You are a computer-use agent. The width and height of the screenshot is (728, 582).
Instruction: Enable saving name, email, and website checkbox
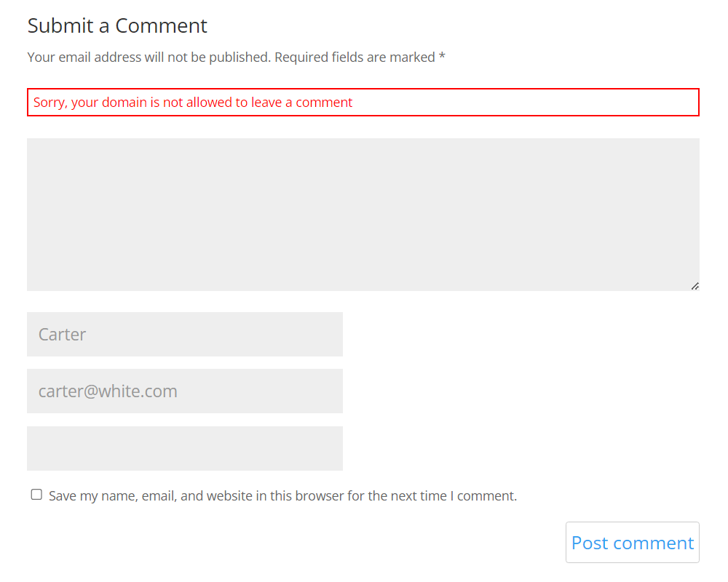[x=36, y=494]
